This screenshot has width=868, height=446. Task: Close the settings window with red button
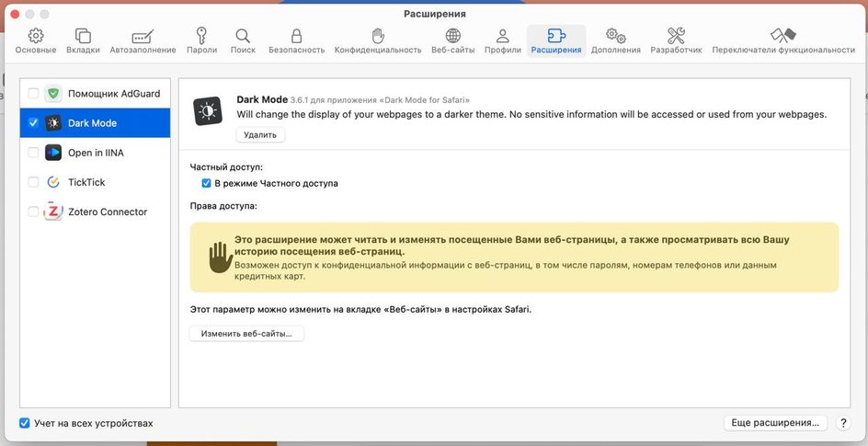(15, 14)
